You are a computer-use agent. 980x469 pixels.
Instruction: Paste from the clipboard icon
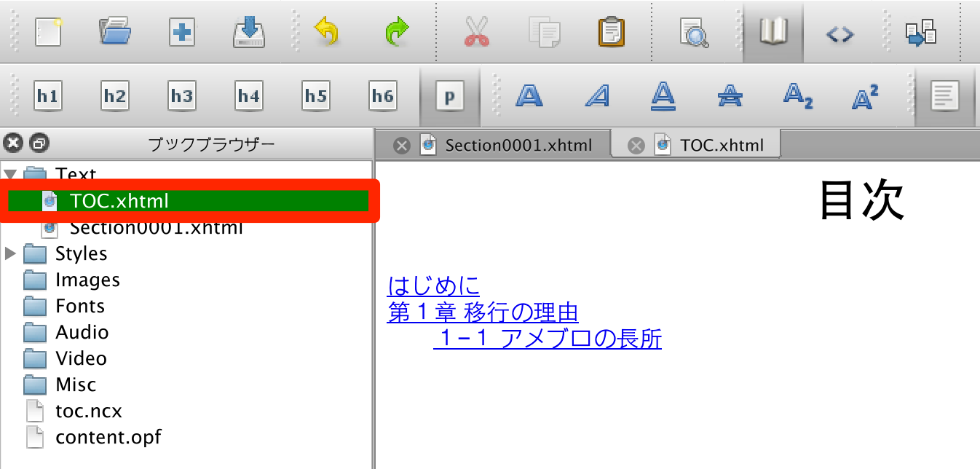tap(612, 33)
